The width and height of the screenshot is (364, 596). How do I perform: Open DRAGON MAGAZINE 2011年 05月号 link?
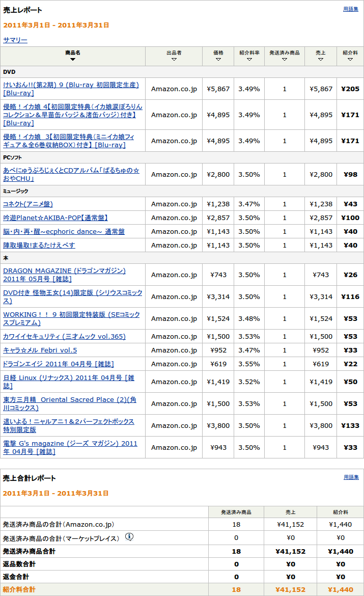coord(64,270)
